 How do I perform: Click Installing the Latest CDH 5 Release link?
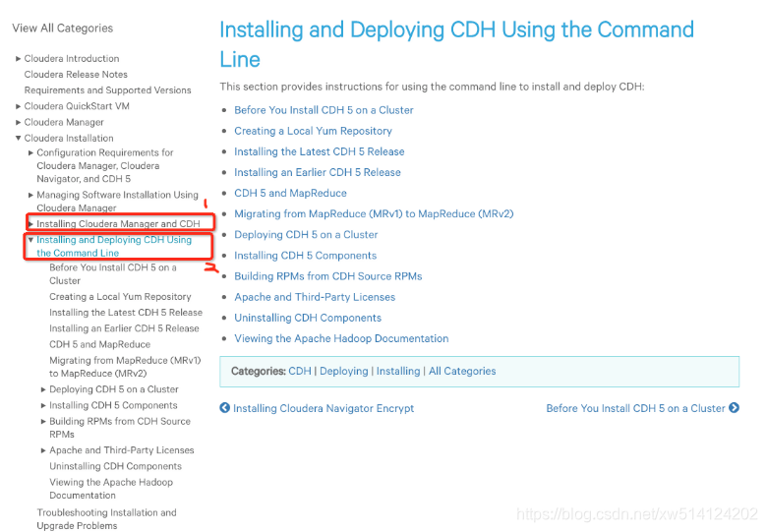(320, 151)
